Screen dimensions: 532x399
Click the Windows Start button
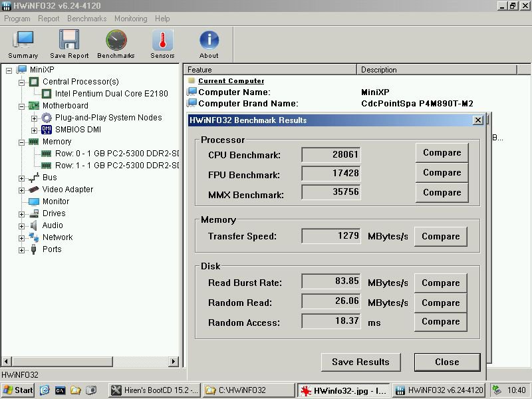point(18,390)
